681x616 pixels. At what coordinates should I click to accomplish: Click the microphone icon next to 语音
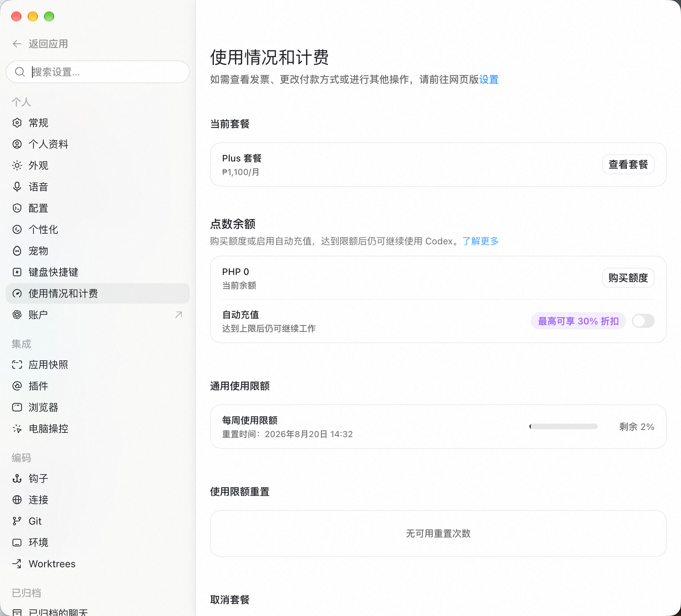coord(17,187)
